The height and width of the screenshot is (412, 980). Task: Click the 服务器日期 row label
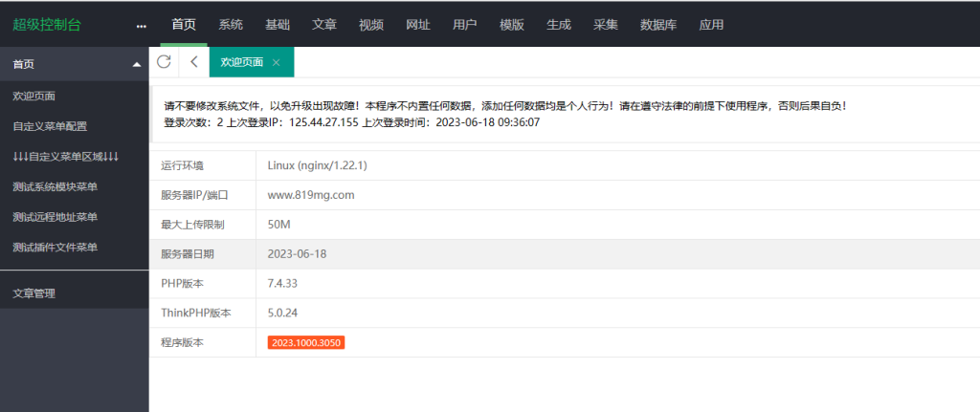(x=187, y=254)
